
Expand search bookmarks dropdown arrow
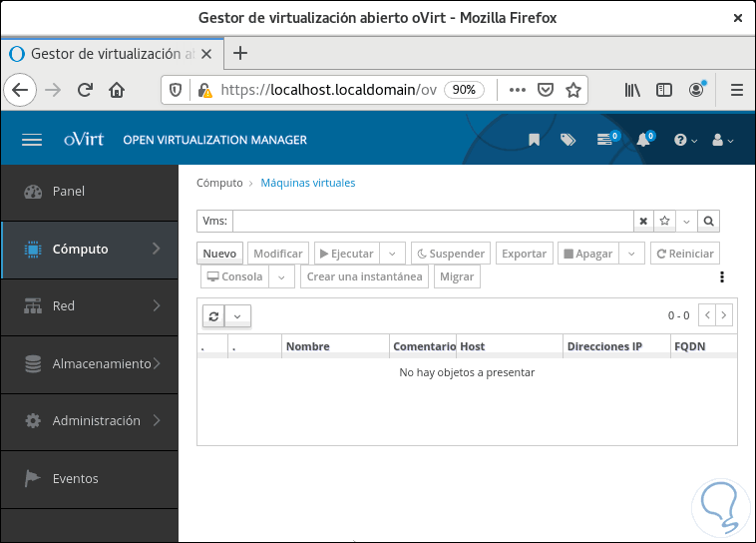(x=686, y=221)
